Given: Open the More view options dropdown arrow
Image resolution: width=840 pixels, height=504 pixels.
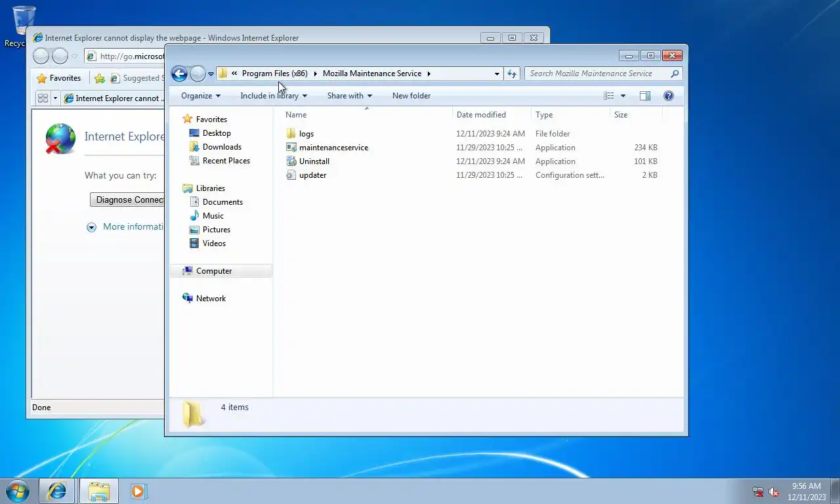Looking at the screenshot, I should 623,96.
